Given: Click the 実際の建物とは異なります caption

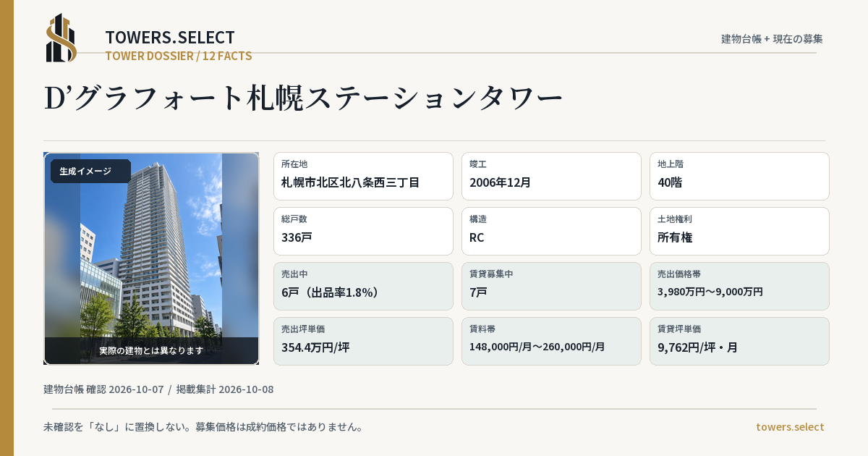Looking at the screenshot, I should [x=151, y=350].
